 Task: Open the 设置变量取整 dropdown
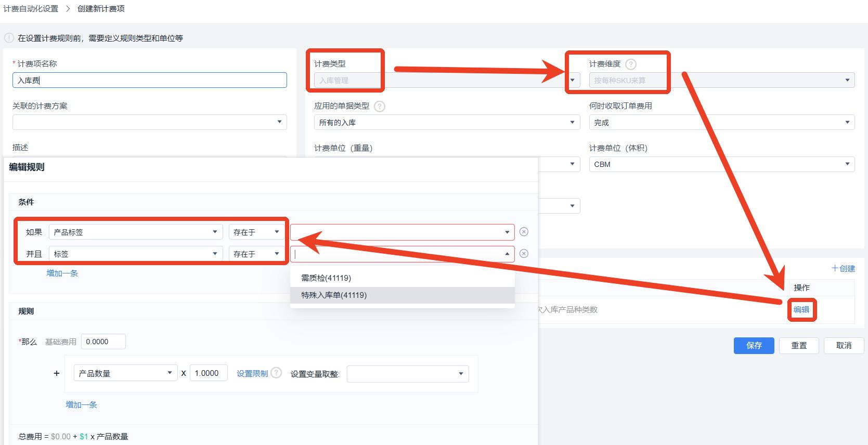[408, 374]
